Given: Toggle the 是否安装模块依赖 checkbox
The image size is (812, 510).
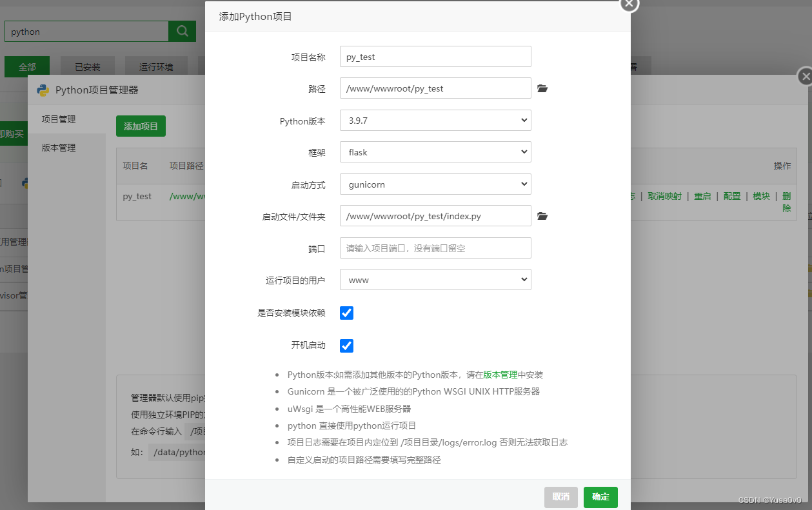Looking at the screenshot, I should (346, 313).
